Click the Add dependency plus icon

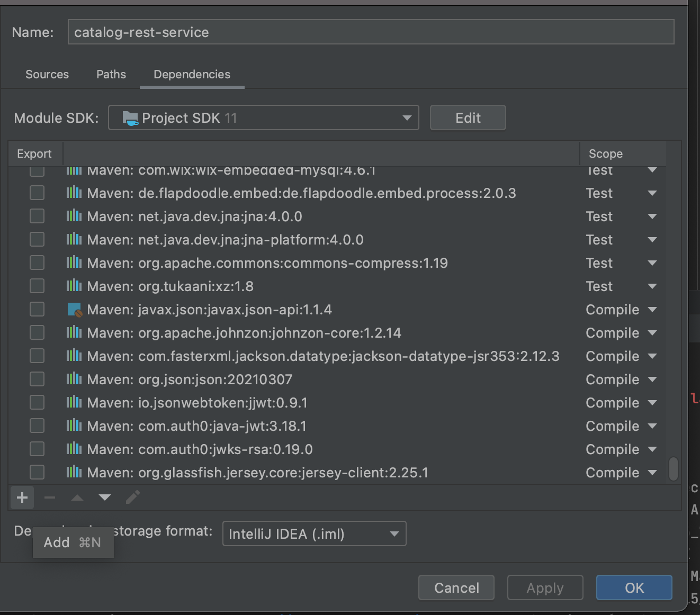[x=22, y=498]
